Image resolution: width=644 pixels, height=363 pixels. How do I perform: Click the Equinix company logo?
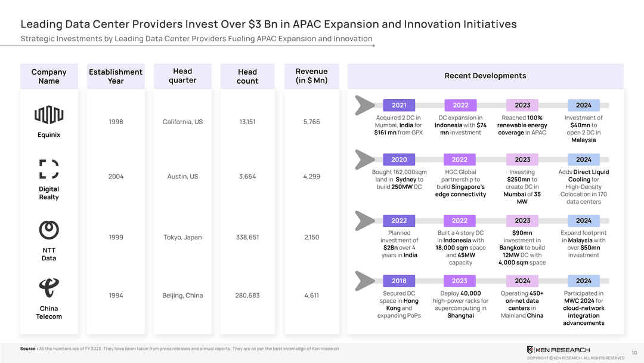49,113
